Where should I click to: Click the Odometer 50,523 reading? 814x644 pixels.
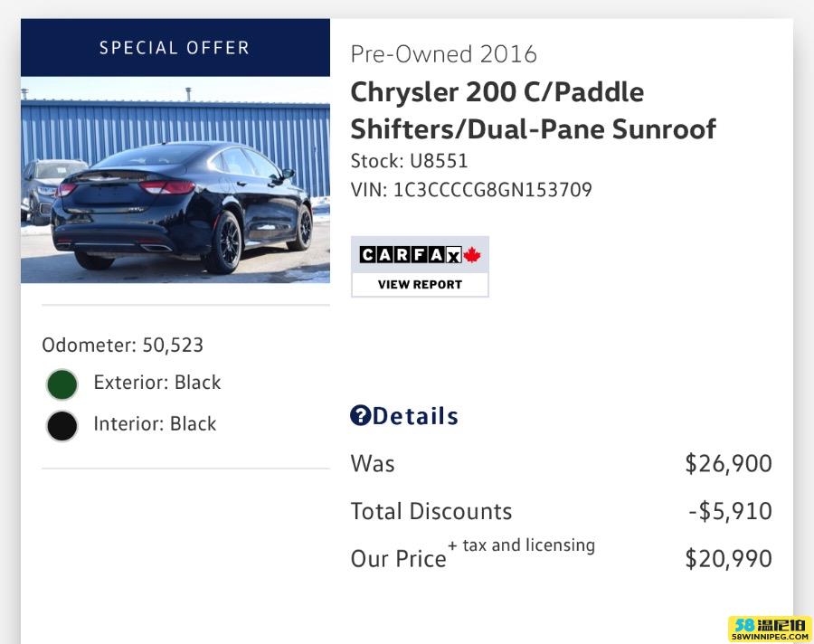122,346
